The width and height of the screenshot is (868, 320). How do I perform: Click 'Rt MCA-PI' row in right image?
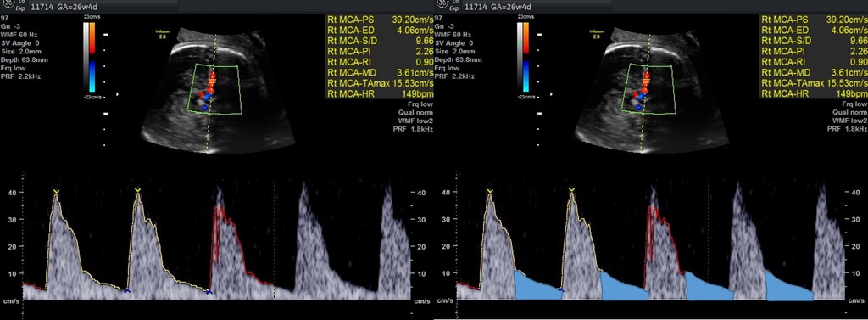click(x=815, y=51)
